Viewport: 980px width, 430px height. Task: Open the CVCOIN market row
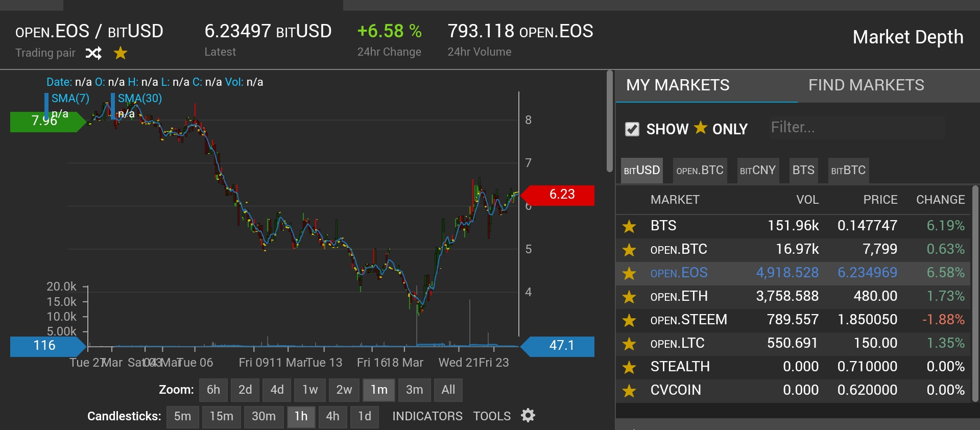pos(794,390)
